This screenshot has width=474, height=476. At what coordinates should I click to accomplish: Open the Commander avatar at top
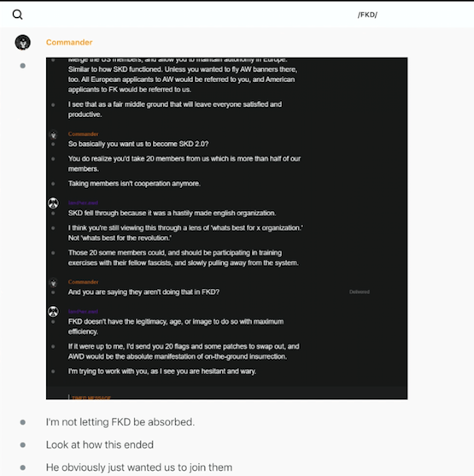[x=23, y=42]
